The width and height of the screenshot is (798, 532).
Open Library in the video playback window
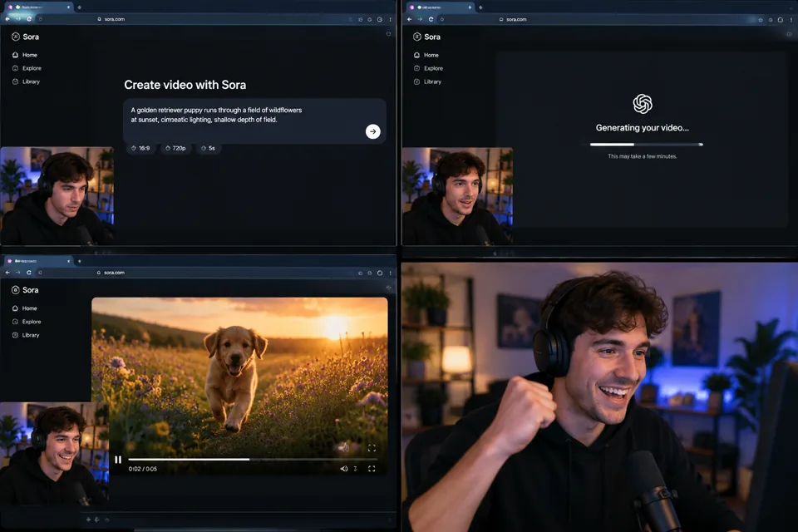coord(26,335)
